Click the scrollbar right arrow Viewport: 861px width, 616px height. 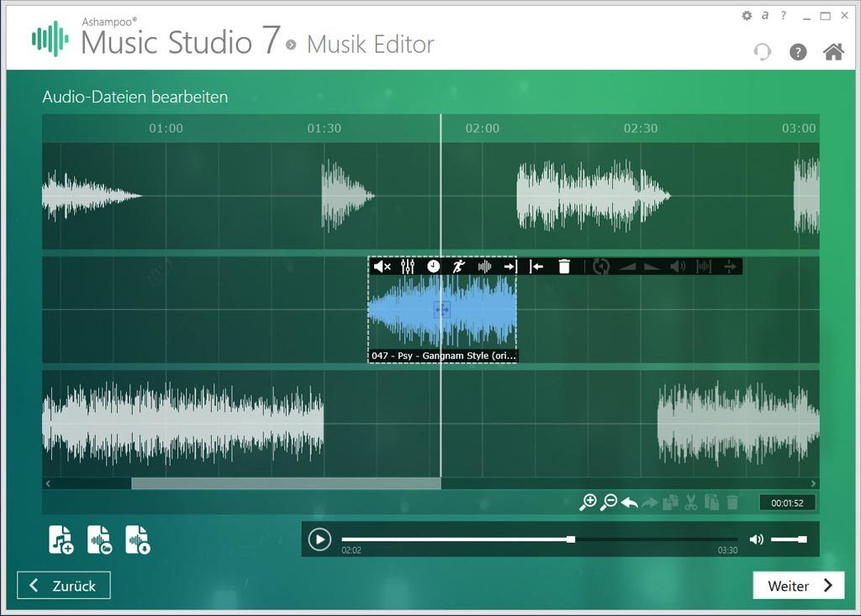(813, 484)
